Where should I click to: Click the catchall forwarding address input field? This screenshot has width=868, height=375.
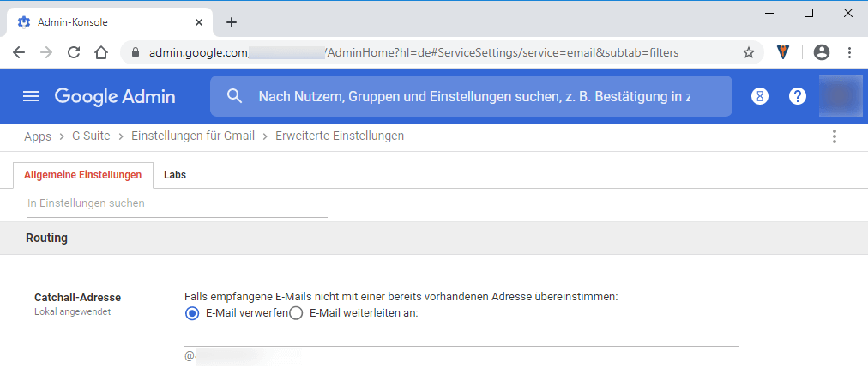[461, 336]
